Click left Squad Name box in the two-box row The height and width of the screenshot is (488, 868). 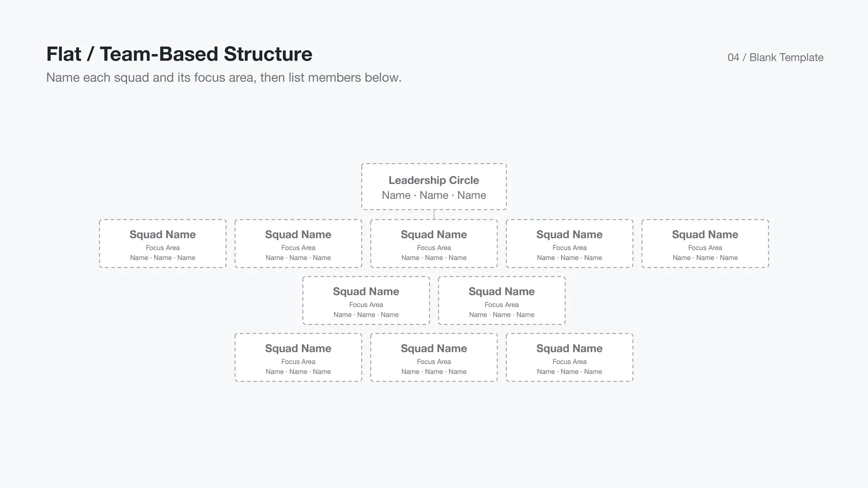pyautogui.click(x=366, y=300)
